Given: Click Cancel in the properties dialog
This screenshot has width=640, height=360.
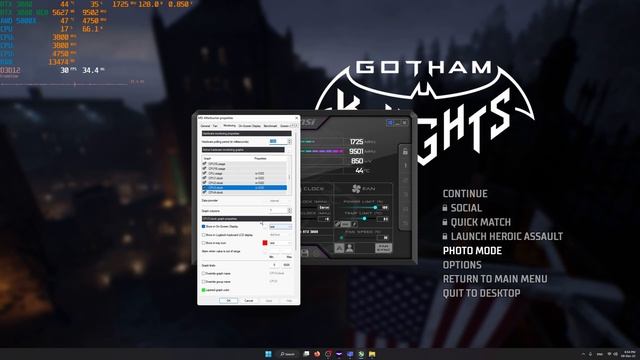Looking at the screenshot, I should tap(249, 300).
